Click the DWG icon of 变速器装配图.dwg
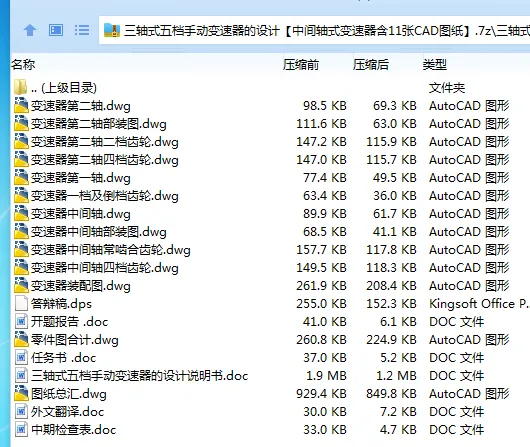Screen dimensions: 530x447 point(21,285)
